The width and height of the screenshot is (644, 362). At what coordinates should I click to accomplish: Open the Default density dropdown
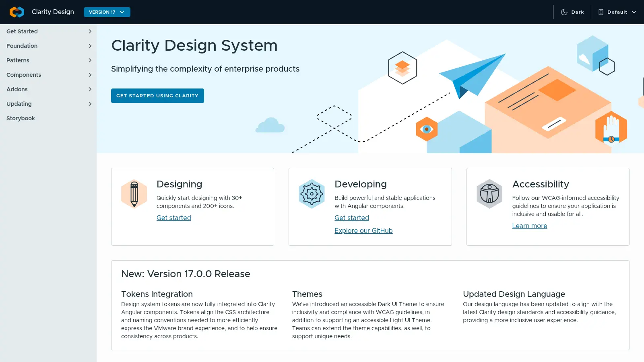(617, 12)
